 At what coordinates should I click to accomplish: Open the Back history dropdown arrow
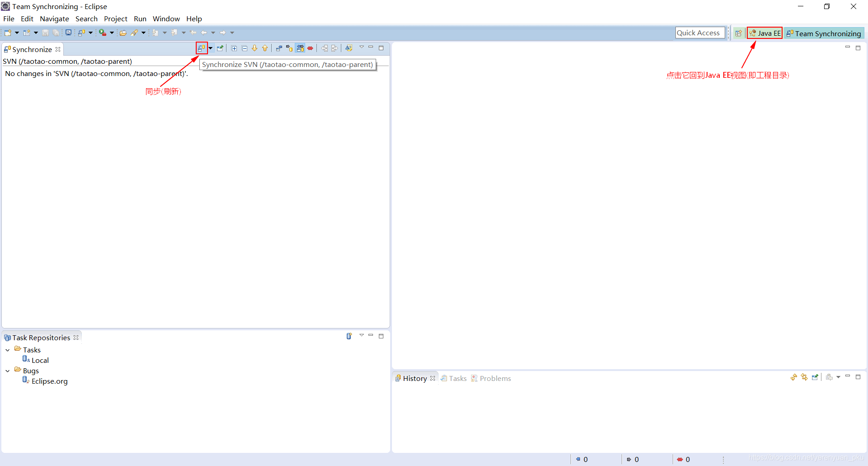coord(213,33)
